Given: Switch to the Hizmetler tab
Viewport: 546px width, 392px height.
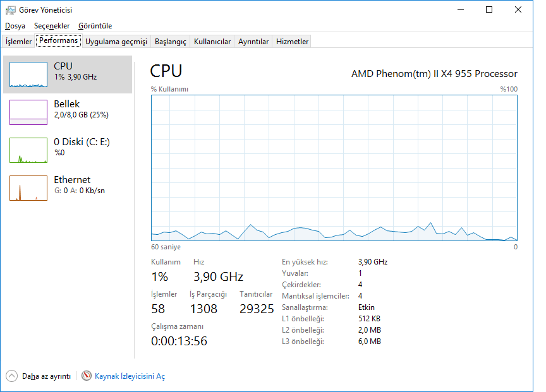Looking at the screenshot, I should tap(293, 42).
